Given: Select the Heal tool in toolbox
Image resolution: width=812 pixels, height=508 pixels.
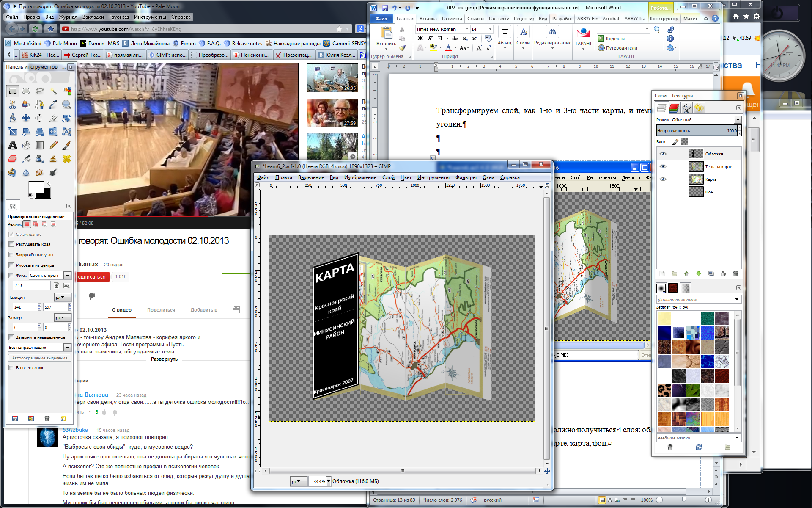Looking at the screenshot, I should (67, 158).
